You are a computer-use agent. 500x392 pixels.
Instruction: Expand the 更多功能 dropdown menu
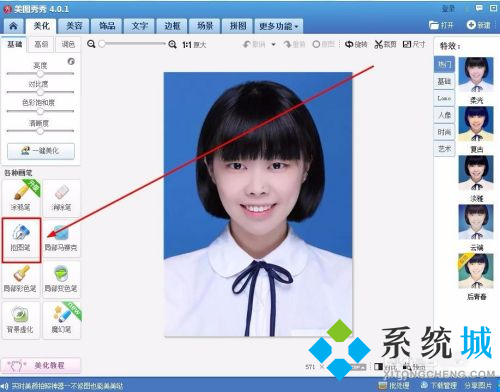pos(279,26)
